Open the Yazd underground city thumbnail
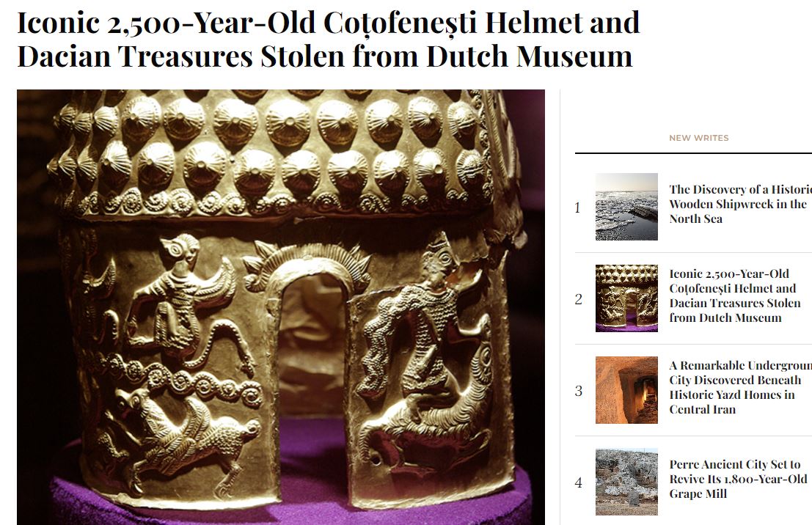 click(x=626, y=390)
